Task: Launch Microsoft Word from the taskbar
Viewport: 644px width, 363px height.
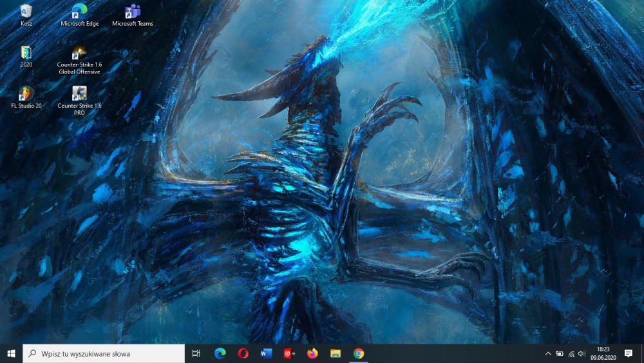Action: point(266,353)
